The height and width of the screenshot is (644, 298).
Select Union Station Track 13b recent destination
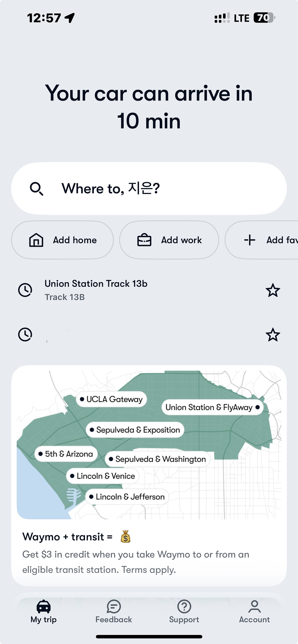[96, 290]
